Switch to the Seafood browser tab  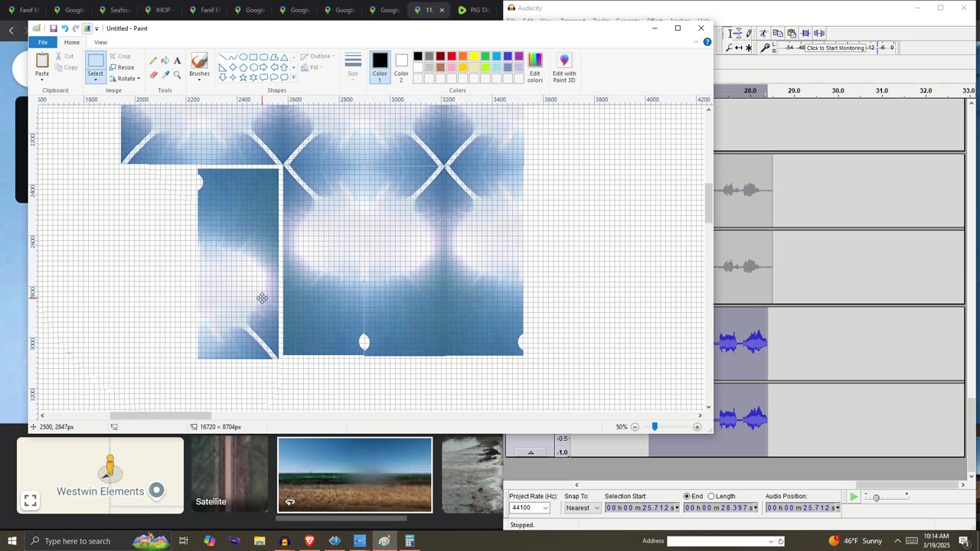(x=115, y=10)
